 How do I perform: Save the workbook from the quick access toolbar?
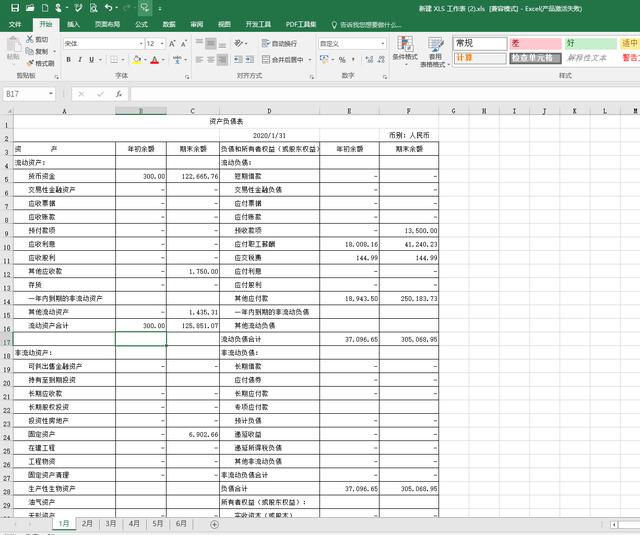pos(15,8)
